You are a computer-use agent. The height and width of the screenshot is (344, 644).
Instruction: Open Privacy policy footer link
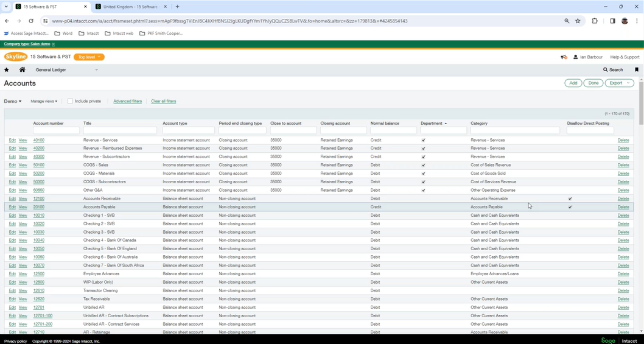(x=16, y=341)
